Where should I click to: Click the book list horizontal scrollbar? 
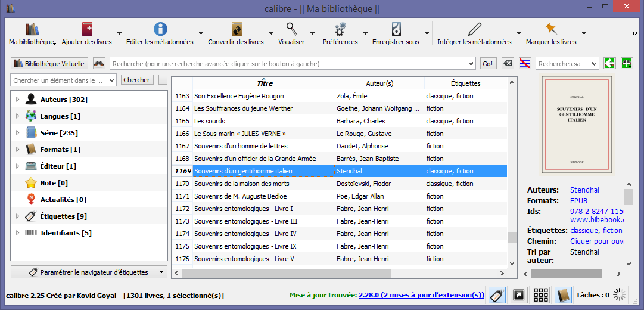286,272
